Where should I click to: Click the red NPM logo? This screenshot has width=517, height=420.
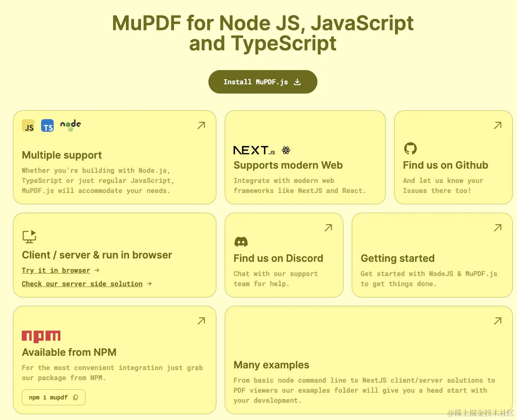point(41,336)
